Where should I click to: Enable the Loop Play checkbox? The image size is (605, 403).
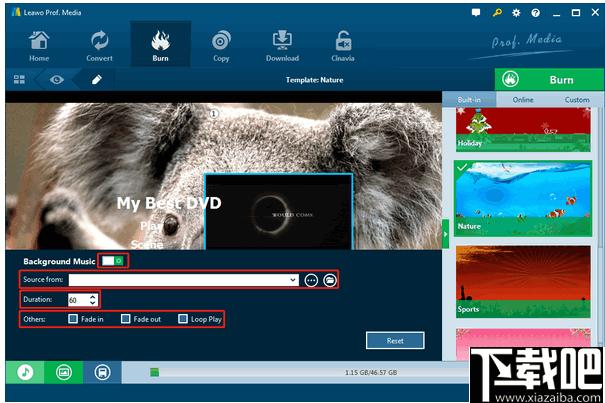click(183, 319)
